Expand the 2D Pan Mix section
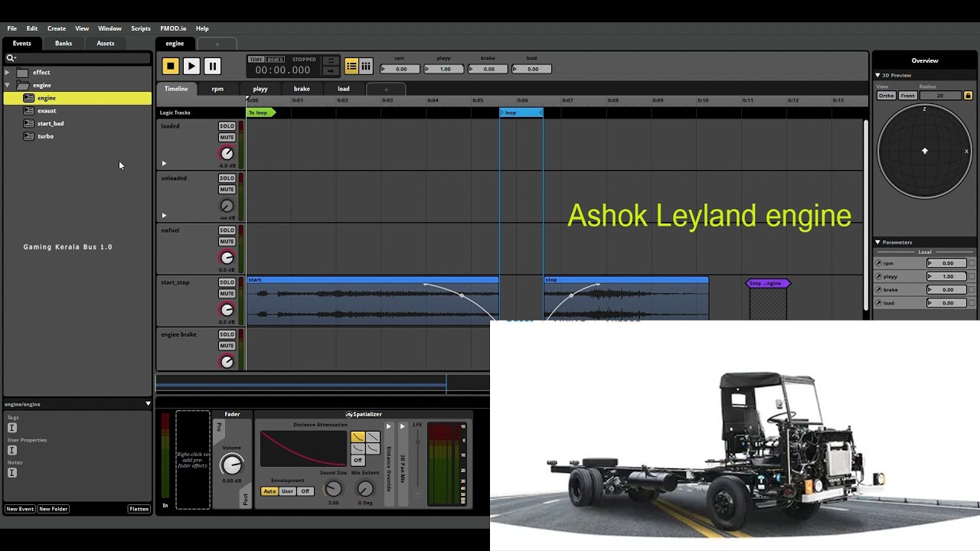The image size is (980, 551). coord(402,426)
